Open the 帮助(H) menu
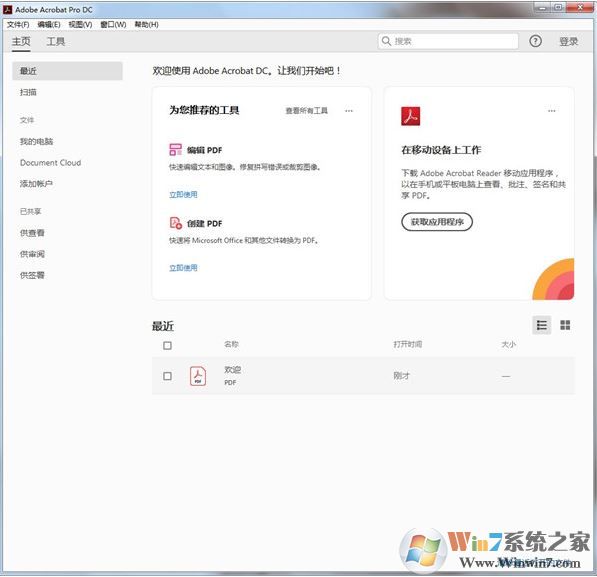Screen dimensions: 597x577 coord(147,24)
